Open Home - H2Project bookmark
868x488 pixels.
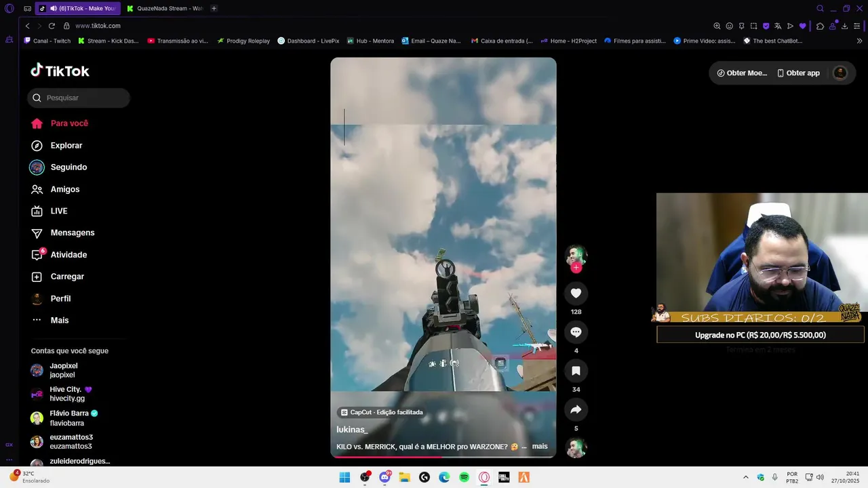pyautogui.click(x=568, y=41)
